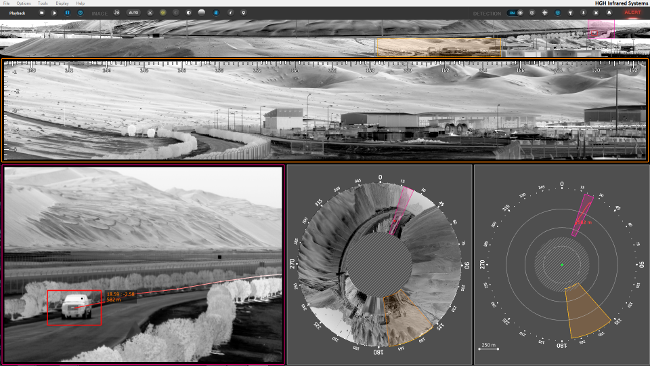The image size is (650, 366).
Task: Pause the playback
Action: point(67,13)
